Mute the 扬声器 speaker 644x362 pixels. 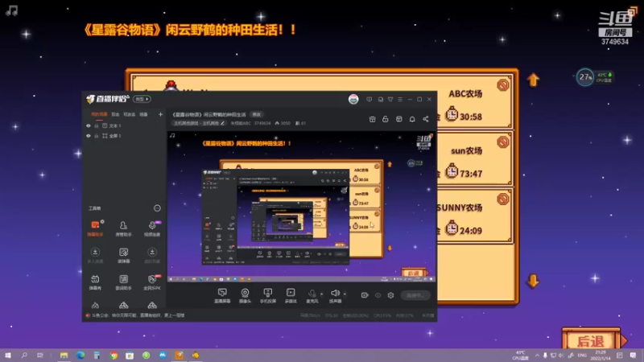(x=335, y=295)
